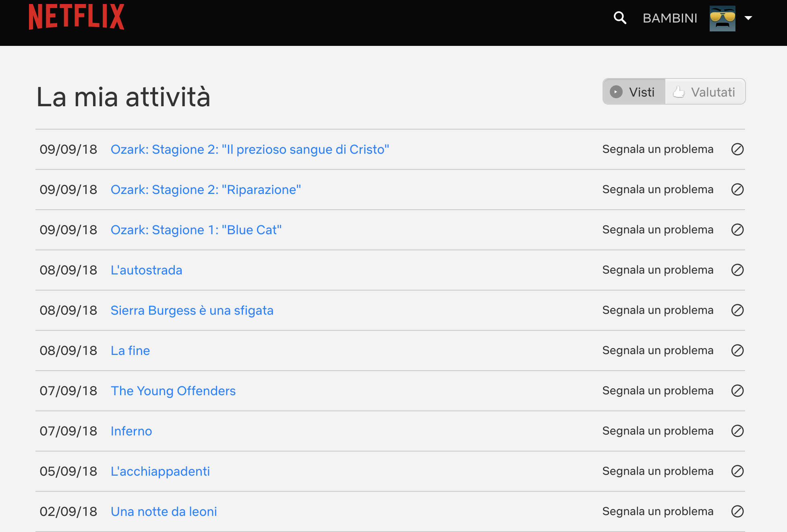This screenshot has width=787, height=532.
Task: Open the Una notte da leoni title link
Action: 164,511
